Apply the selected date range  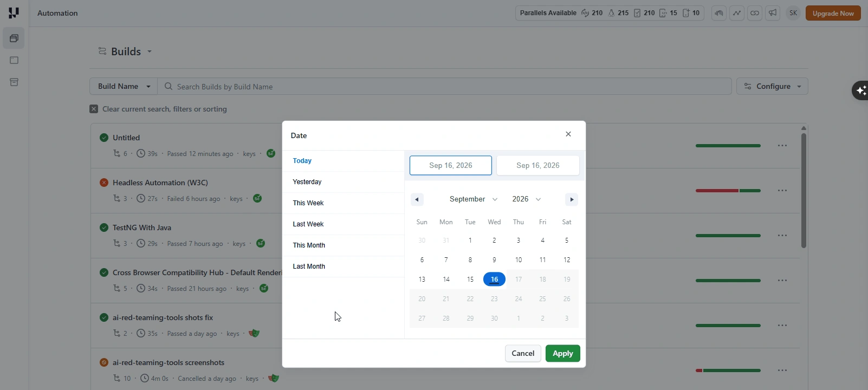(562, 353)
